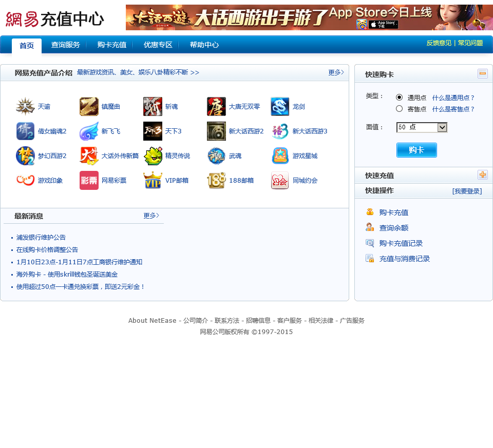Click the 充值与消费记录 lock icon
493x448 pixels.
[x=370, y=258]
